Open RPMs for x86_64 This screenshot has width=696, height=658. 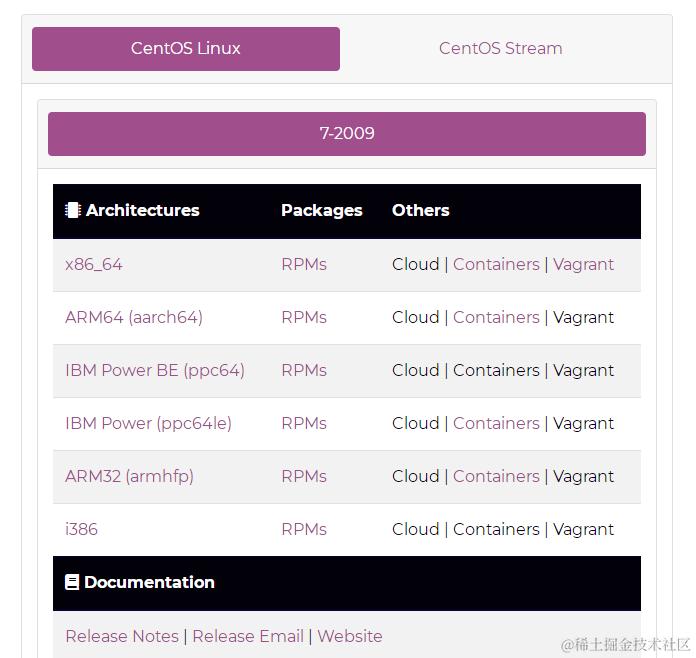point(304,265)
